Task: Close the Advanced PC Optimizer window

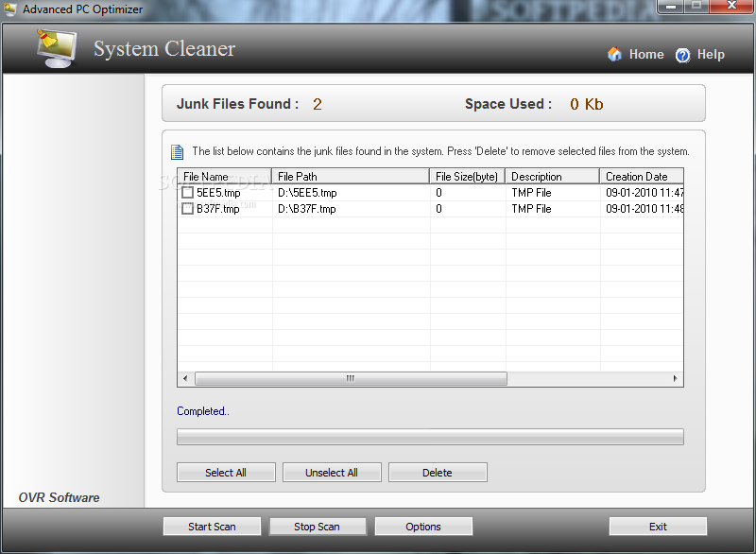Action: [x=731, y=6]
